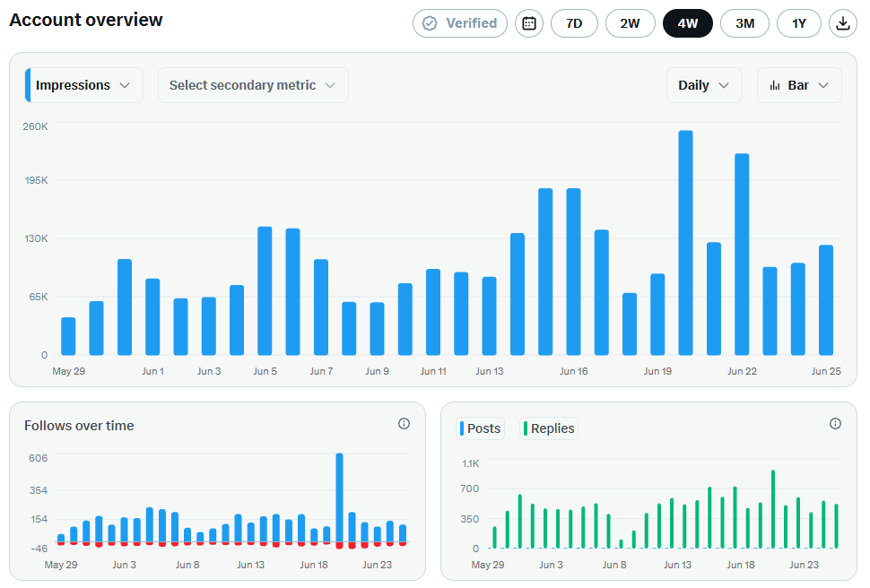Click the impressions bar for Jun 5
The width and height of the screenshot is (870, 588).
(x=265, y=290)
